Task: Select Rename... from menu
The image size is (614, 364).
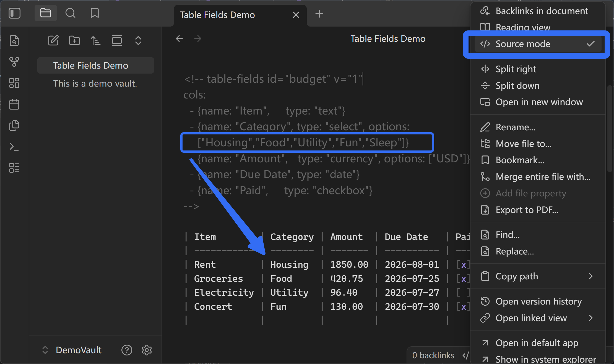Action: click(538, 127)
